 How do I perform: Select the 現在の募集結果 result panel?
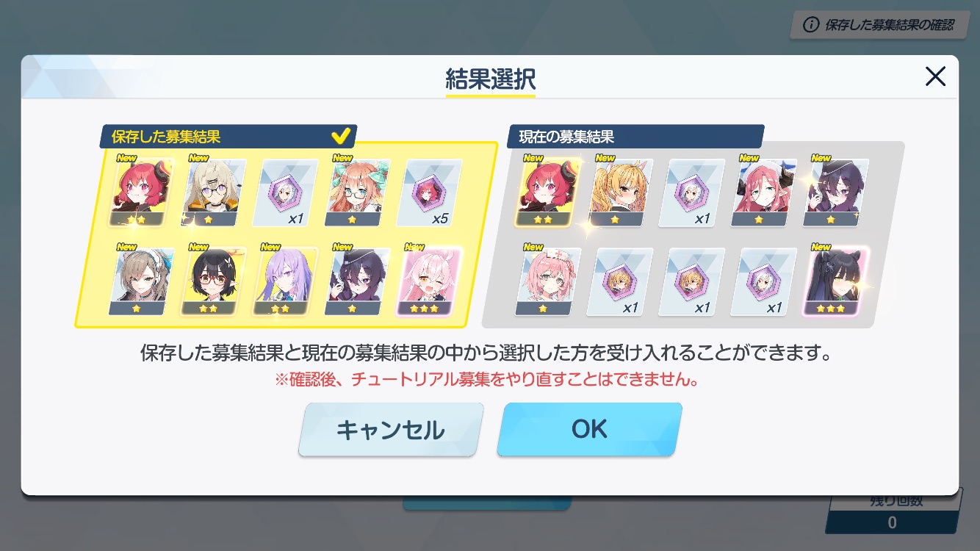click(x=693, y=235)
